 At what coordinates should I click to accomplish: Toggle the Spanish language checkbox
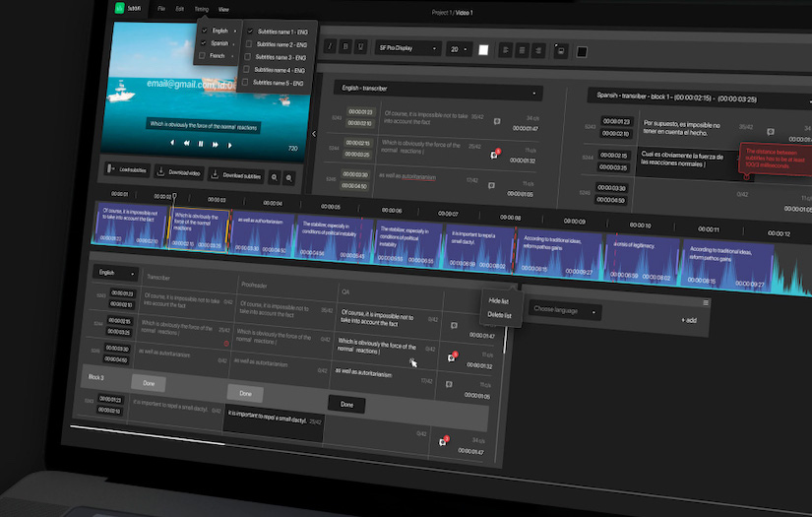pyautogui.click(x=203, y=43)
